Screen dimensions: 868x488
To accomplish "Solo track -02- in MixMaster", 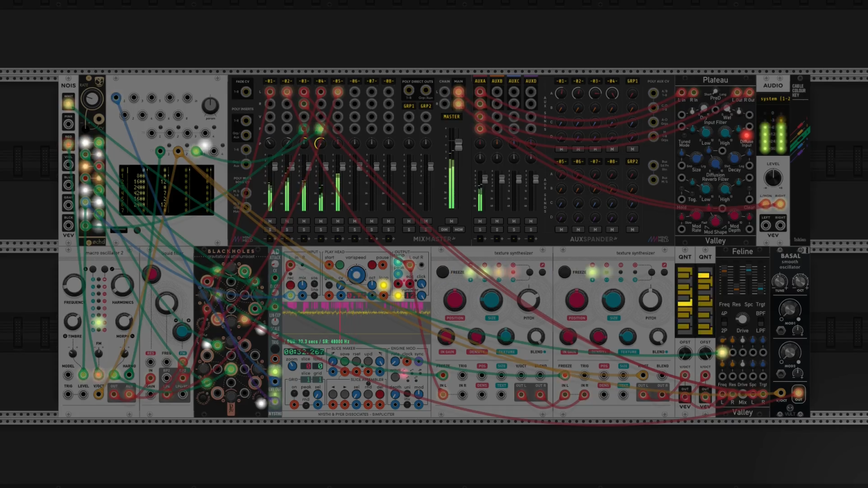I will point(287,229).
